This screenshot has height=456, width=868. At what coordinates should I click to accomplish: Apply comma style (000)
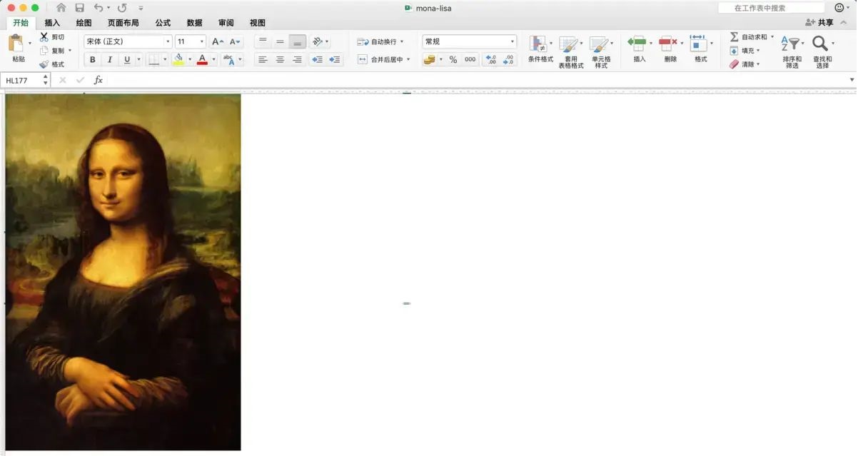pyautogui.click(x=470, y=60)
